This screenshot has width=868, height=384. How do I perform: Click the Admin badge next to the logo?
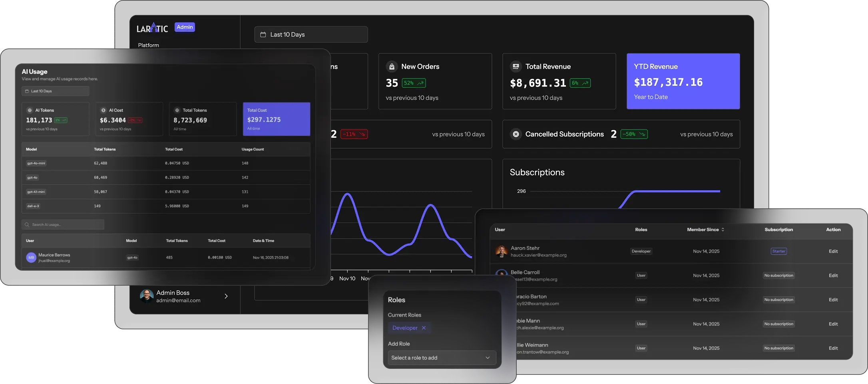tap(185, 27)
